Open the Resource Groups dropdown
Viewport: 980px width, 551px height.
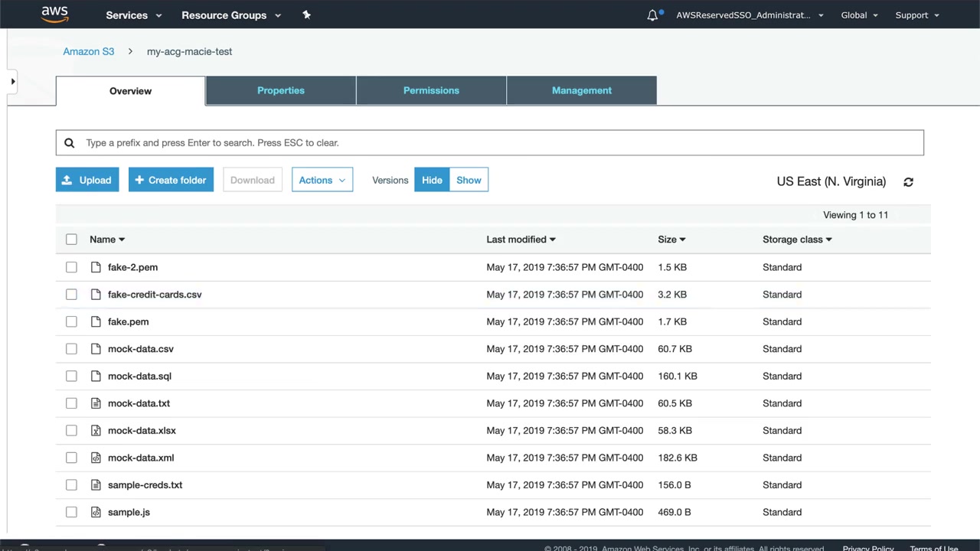pyautogui.click(x=231, y=15)
